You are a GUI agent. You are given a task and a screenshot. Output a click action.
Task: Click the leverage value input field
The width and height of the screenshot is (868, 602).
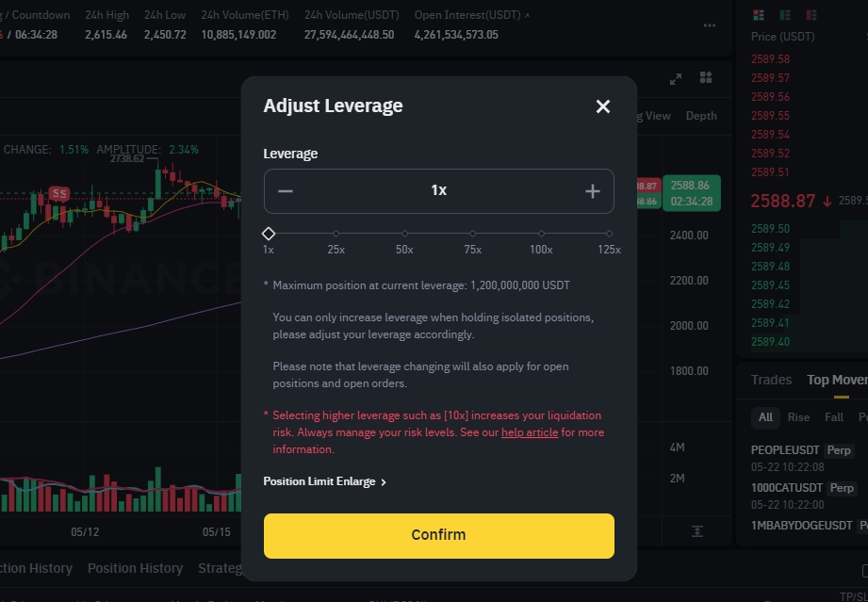pyautogui.click(x=438, y=191)
